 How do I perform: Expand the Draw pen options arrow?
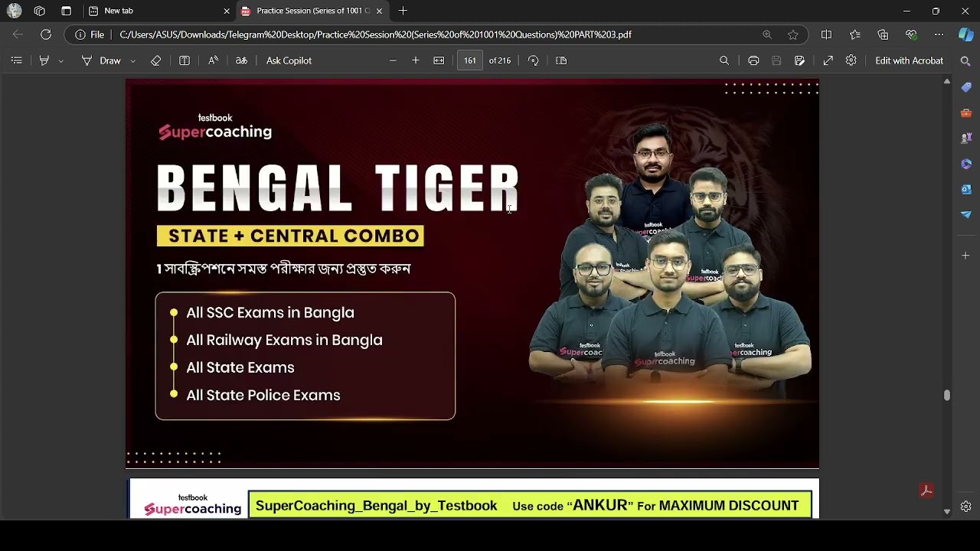tap(132, 60)
